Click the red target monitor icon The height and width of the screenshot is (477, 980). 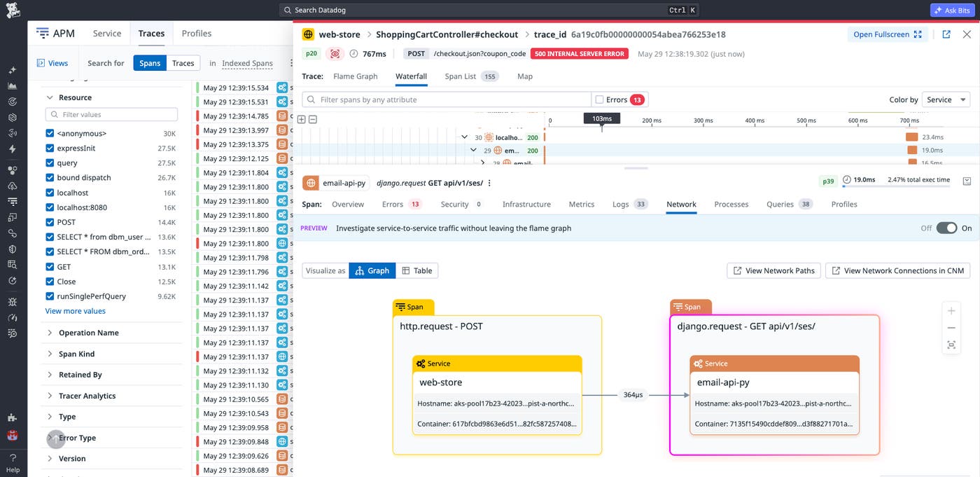coord(335,54)
